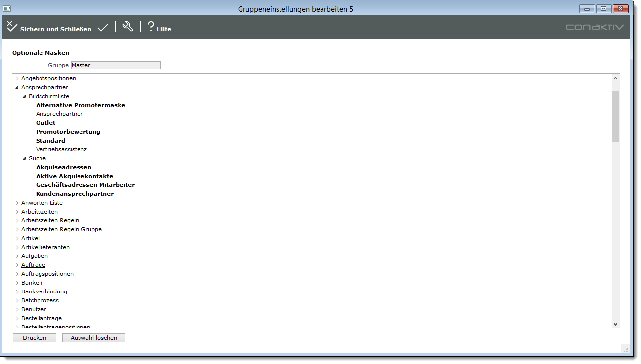Image resolution: width=641 pixels, height=364 pixels.
Task: Select the Vertriebsassistenz mask entry
Action: pyautogui.click(x=61, y=149)
